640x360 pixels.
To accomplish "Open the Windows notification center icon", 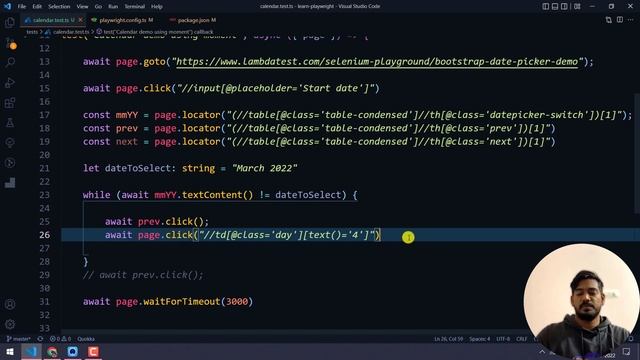I will pos(627,352).
